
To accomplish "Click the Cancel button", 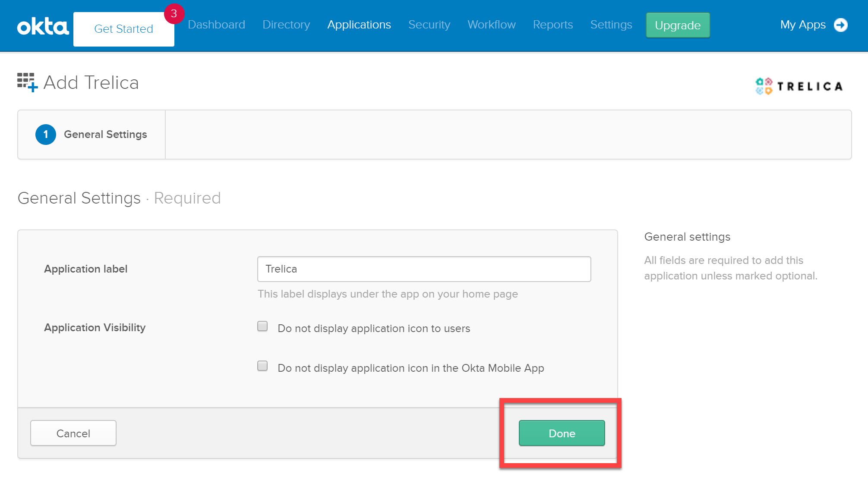I will pyautogui.click(x=73, y=433).
